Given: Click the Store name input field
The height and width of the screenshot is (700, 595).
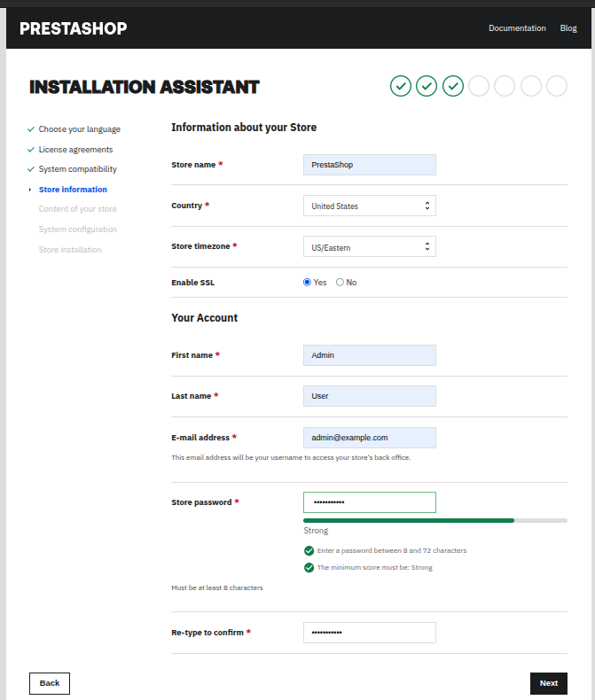Looking at the screenshot, I should [x=369, y=165].
